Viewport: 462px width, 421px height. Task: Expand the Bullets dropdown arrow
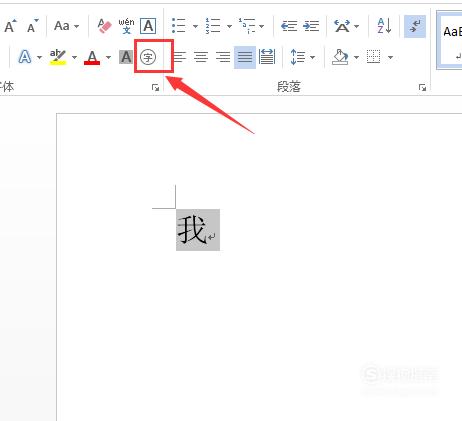(x=195, y=26)
